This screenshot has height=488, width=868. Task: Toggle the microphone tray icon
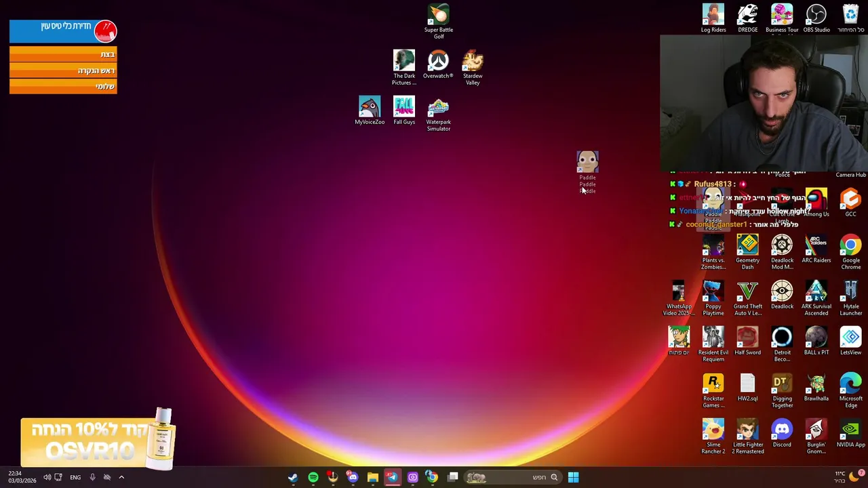[92, 477]
